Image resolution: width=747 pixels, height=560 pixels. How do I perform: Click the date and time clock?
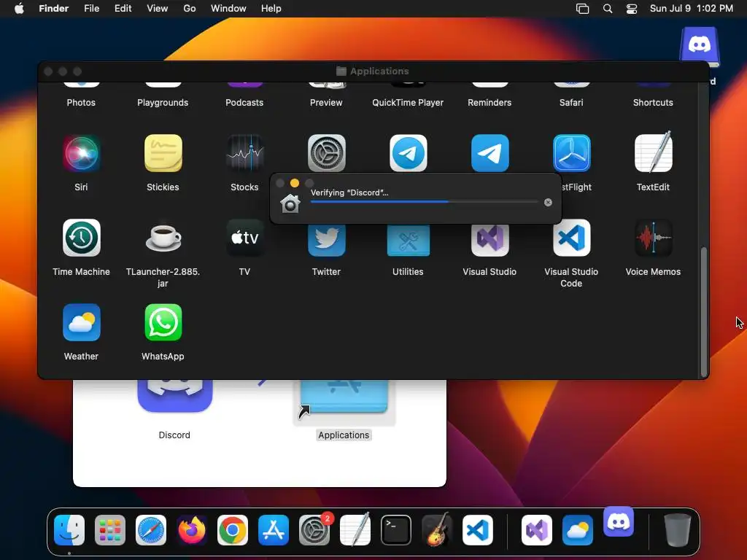coord(692,8)
